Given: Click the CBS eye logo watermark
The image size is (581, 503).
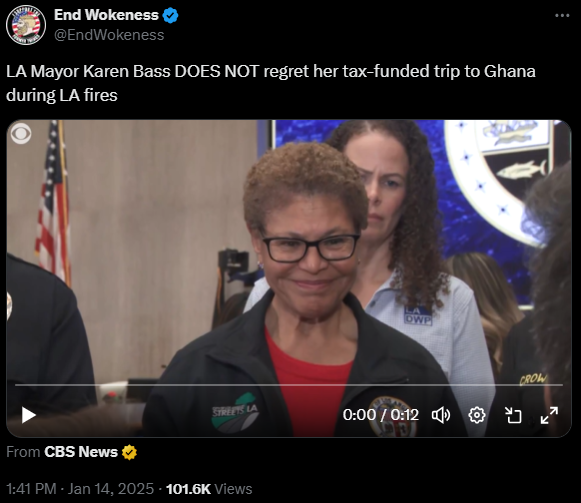Looking at the screenshot, I should [x=21, y=133].
